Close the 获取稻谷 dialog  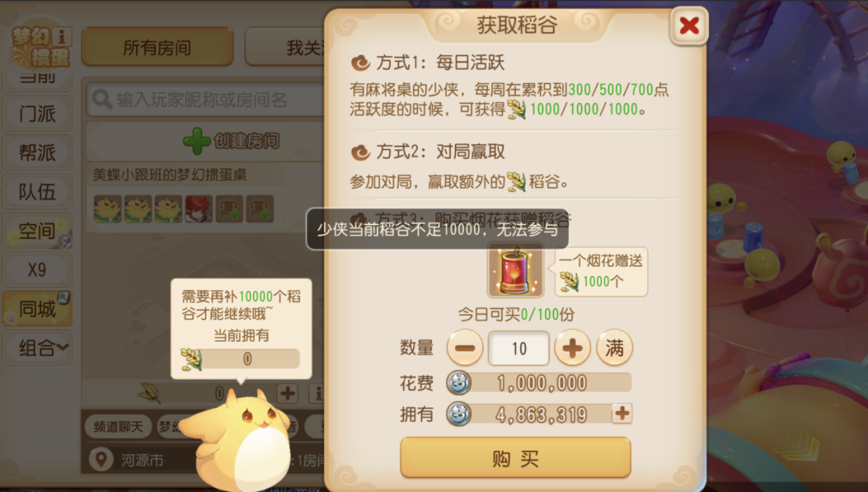tap(689, 26)
